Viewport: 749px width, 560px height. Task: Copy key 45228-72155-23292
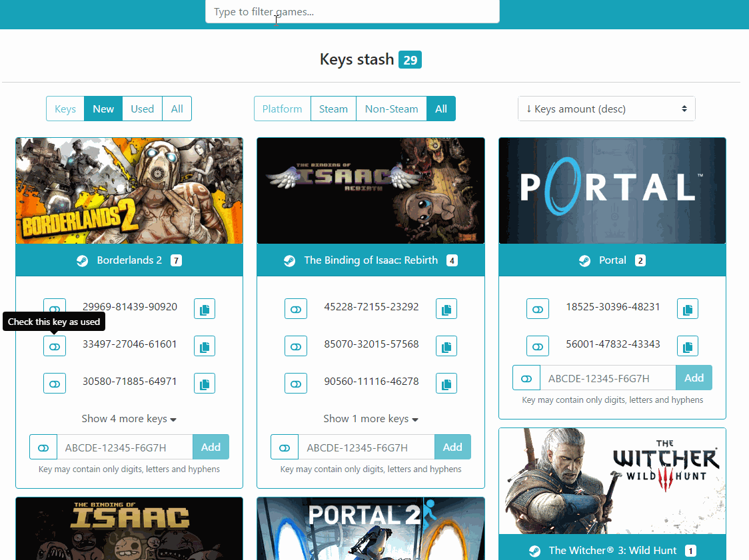[x=446, y=309]
